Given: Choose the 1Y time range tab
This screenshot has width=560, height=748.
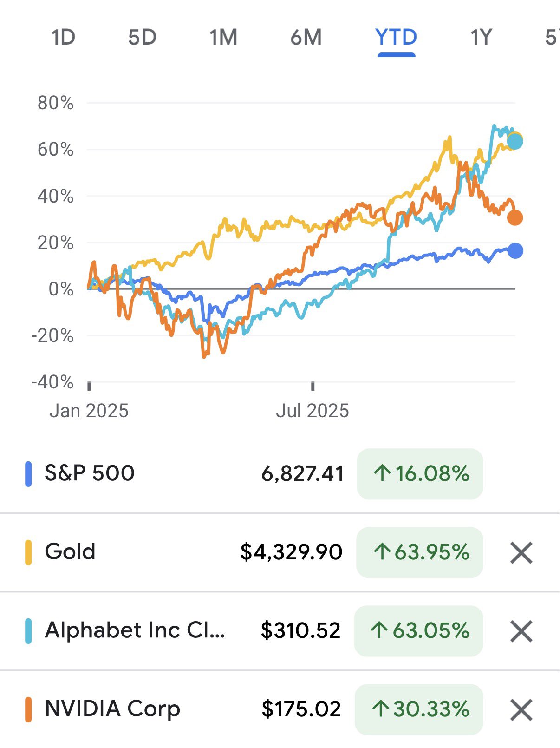Looking at the screenshot, I should [x=481, y=37].
